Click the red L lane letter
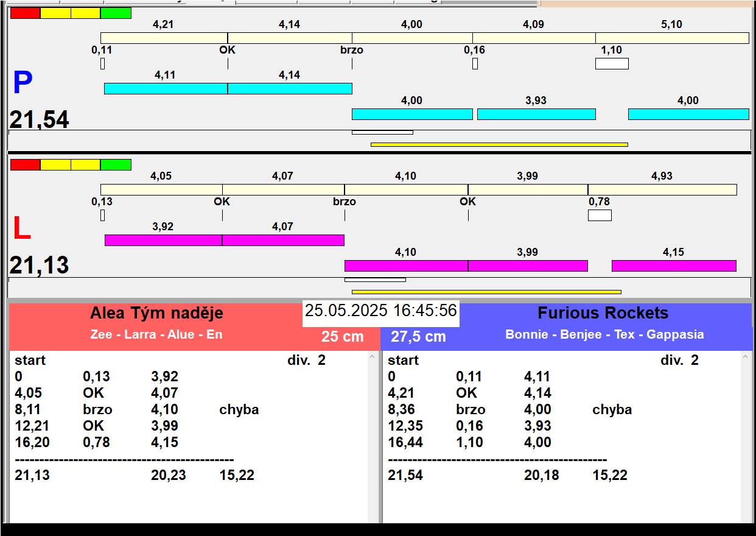Image resolution: width=756 pixels, height=536 pixels. 22,229
